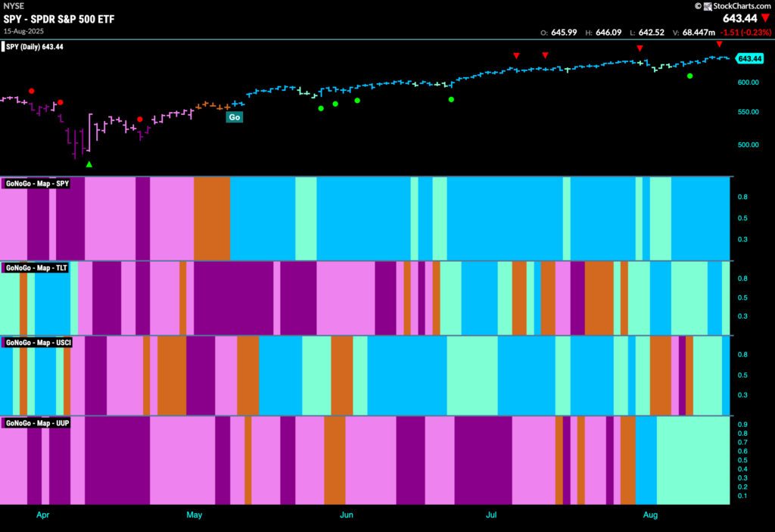Click the © StockCharts.com attribution text
This screenshot has height=532, width=775.
coord(733,6)
